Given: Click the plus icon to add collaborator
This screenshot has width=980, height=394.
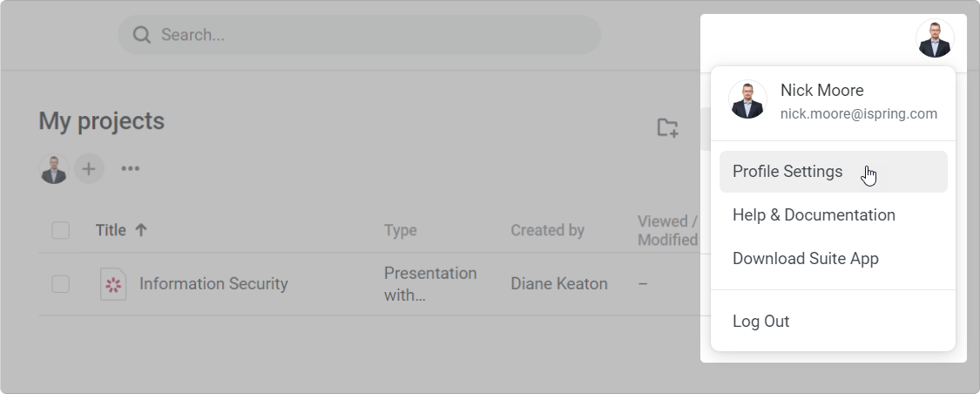Looking at the screenshot, I should [x=89, y=169].
